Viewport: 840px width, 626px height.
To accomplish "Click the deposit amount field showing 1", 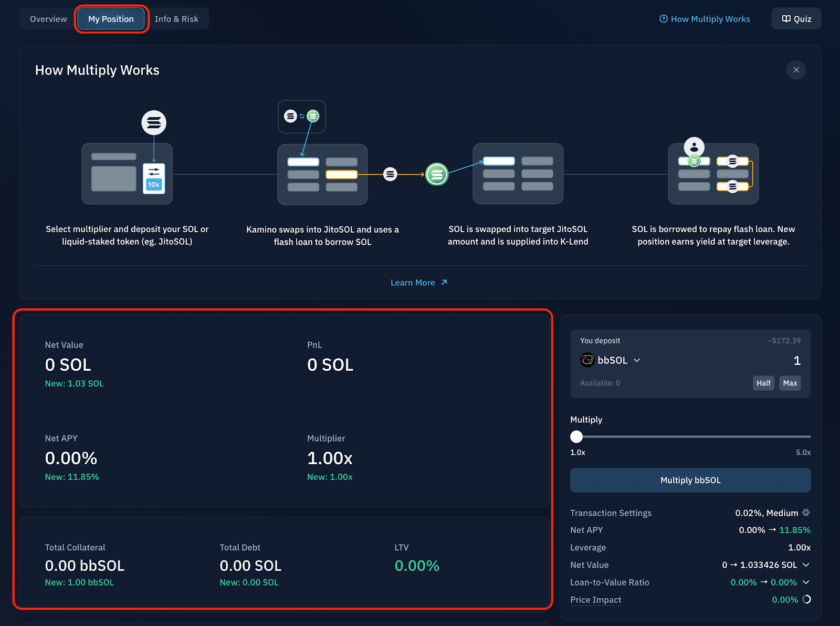I will (x=796, y=360).
